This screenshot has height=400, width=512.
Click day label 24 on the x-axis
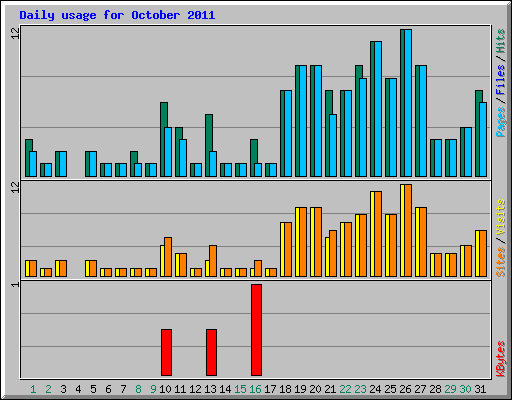coord(375,389)
